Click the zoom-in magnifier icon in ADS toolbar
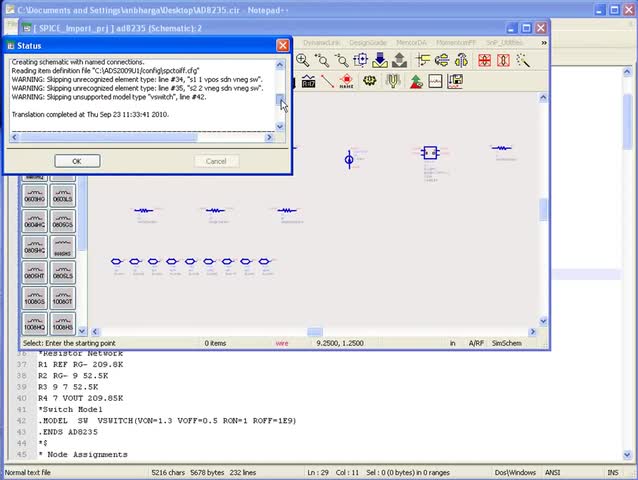The image size is (638, 480). (x=302, y=60)
